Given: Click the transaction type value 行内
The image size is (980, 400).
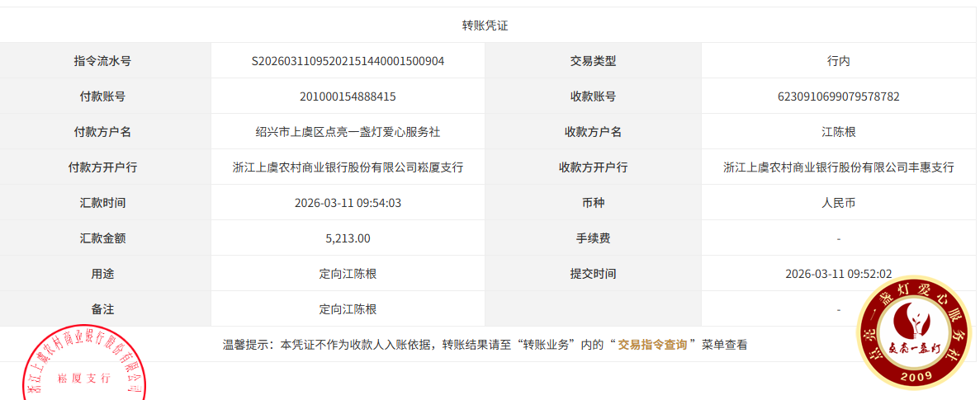Looking at the screenshot, I should (x=838, y=61).
